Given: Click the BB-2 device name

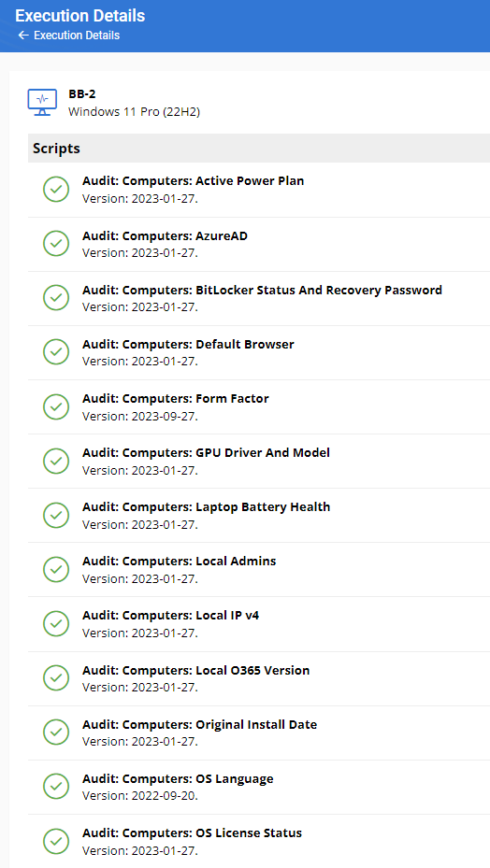Looking at the screenshot, I should point(82,94).
